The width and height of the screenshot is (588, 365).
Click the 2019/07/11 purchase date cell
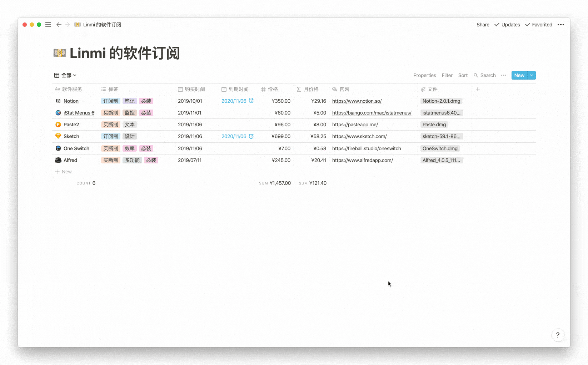(190, 160)
